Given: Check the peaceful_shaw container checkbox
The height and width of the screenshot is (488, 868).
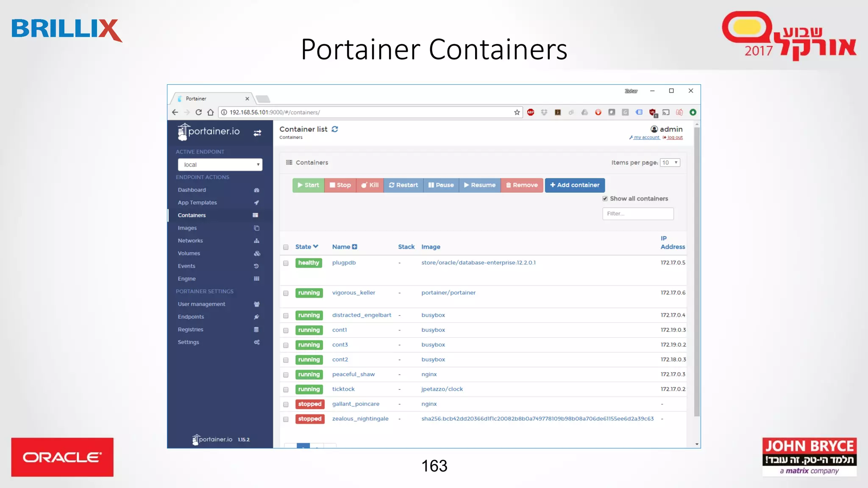Looking at the screenshot, I should 286,375.
